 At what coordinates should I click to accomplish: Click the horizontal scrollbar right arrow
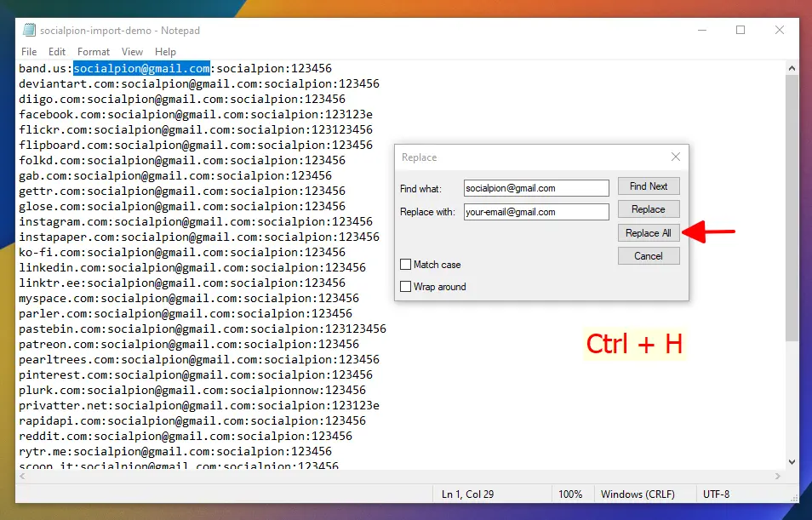778,476
